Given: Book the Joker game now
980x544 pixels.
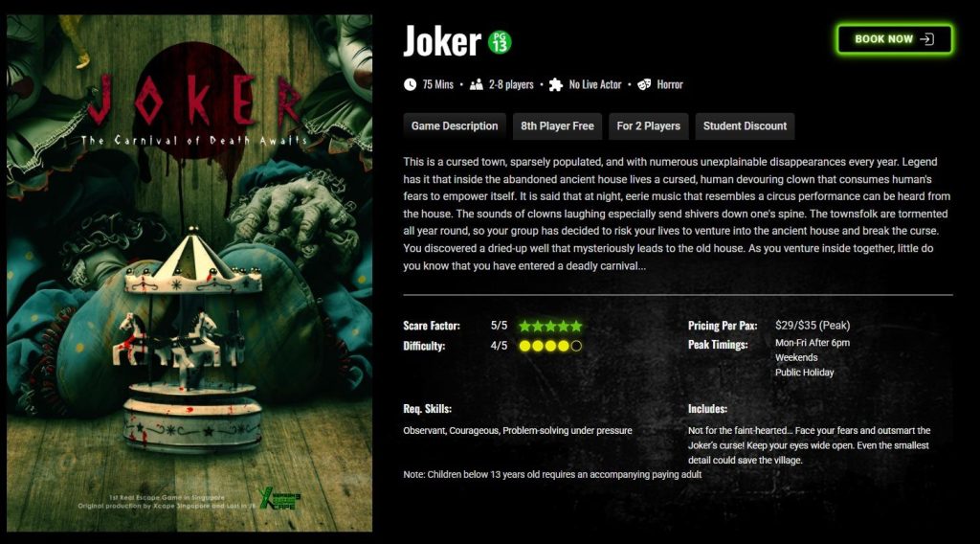Looking at the screenshot, I should 895,39.
